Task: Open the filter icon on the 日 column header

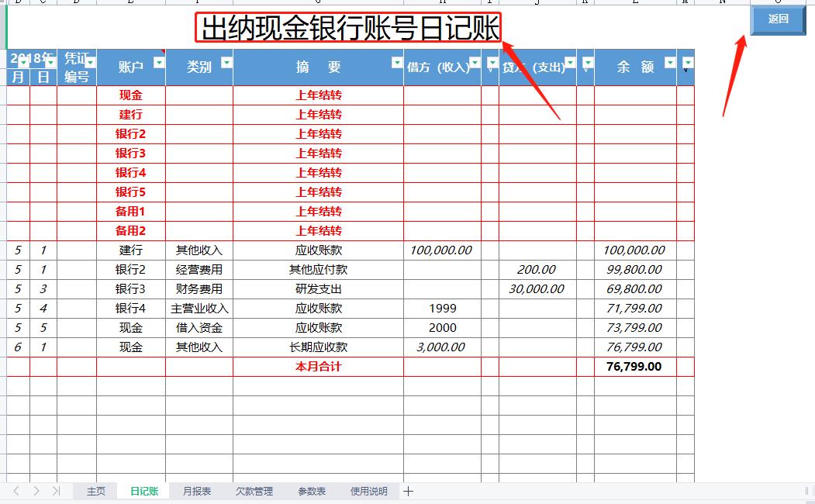Action: click(x=50, y=61)
